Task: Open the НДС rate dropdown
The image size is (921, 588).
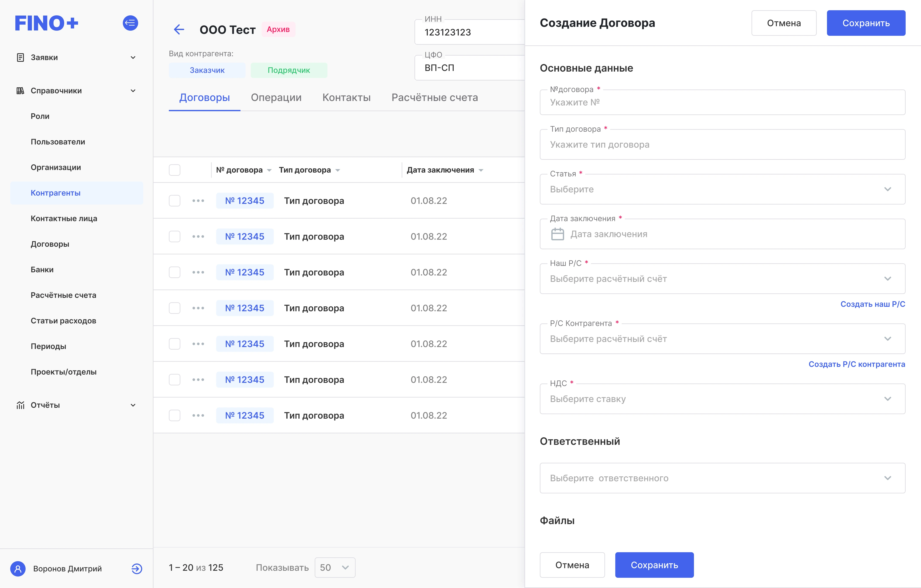Action: pos(722,399)
